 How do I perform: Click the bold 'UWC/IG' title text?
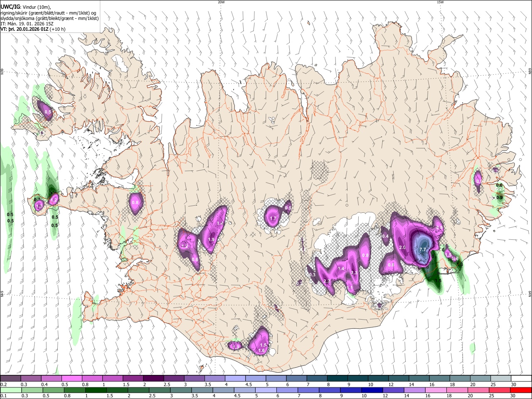[x=10, y=7]
